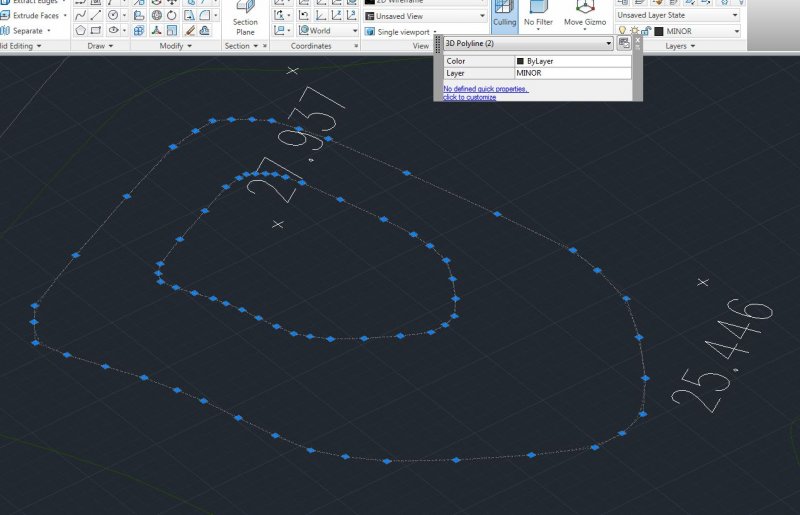Click the layer lightbulb on/off icon
800x515 pixels.
tap(622, 31)
